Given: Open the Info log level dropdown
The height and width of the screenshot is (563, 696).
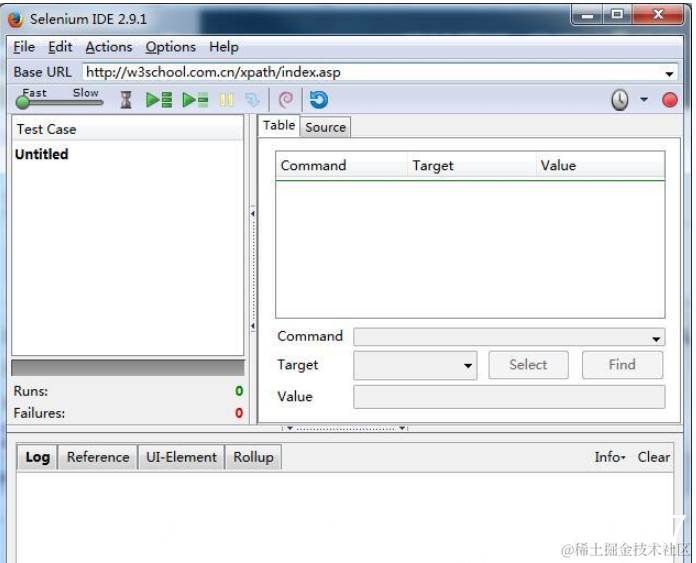Looking at the screenshot, I should coord(610,457).
